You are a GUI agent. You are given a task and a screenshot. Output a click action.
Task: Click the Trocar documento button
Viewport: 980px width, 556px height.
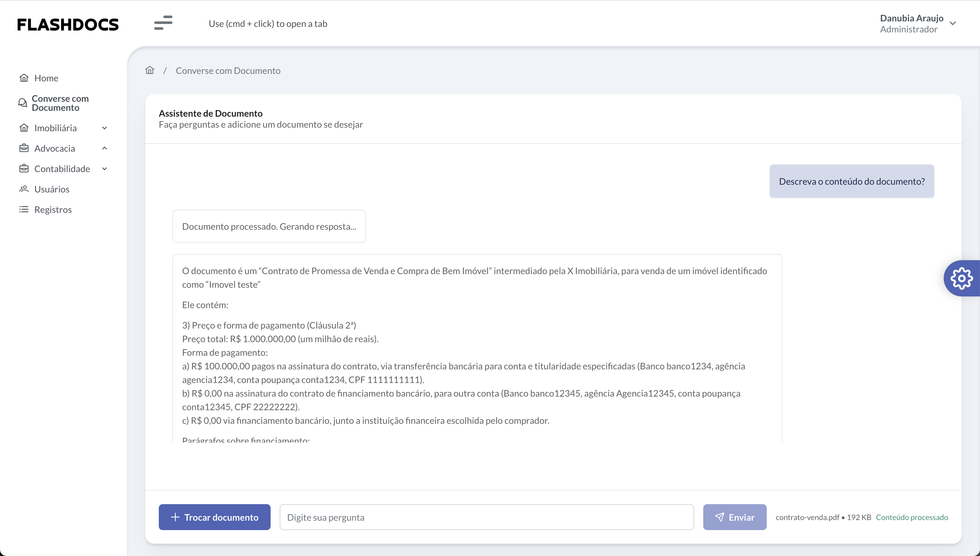(214, 517)
